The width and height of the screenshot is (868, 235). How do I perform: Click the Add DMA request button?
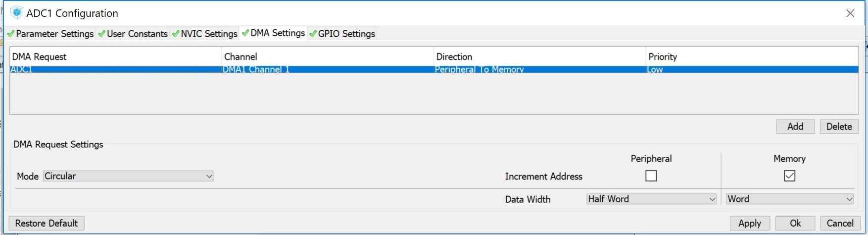[x=795, y=126]
